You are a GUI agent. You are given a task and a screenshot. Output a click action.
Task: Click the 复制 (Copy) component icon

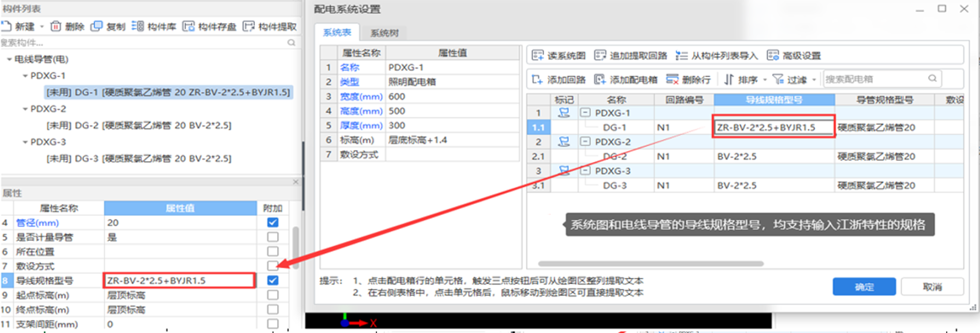click(96, 26)
